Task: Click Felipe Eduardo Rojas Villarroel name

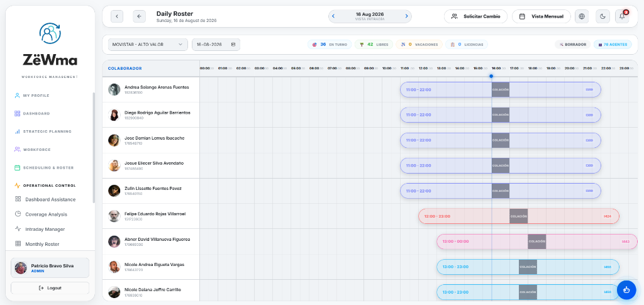Action: point(156,214)
